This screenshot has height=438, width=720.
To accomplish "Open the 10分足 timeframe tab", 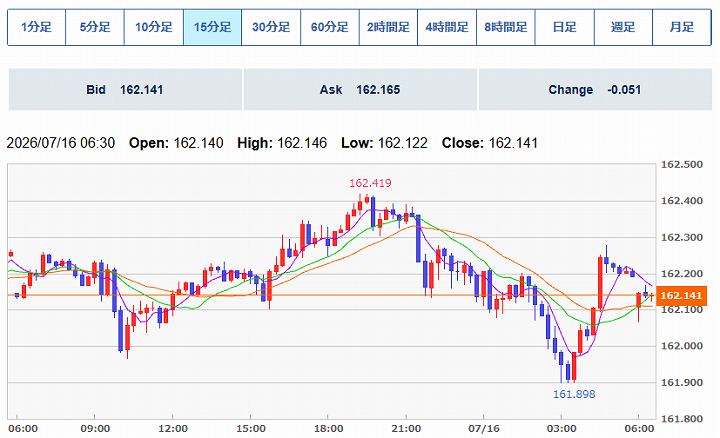I will [153, 27].
